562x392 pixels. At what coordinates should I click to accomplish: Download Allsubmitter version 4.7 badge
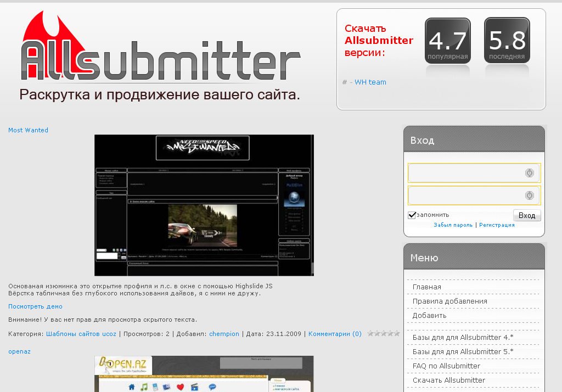(x=448, y=41)
